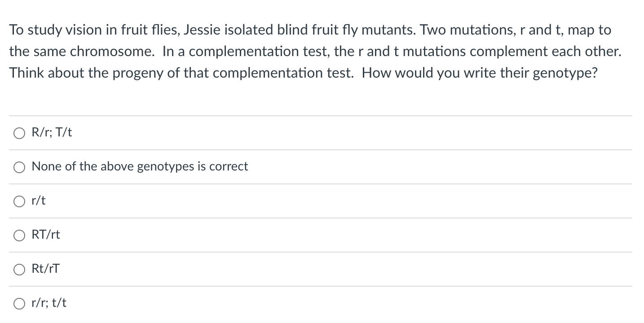Click the answer text None of the above

tap(139, 166)
